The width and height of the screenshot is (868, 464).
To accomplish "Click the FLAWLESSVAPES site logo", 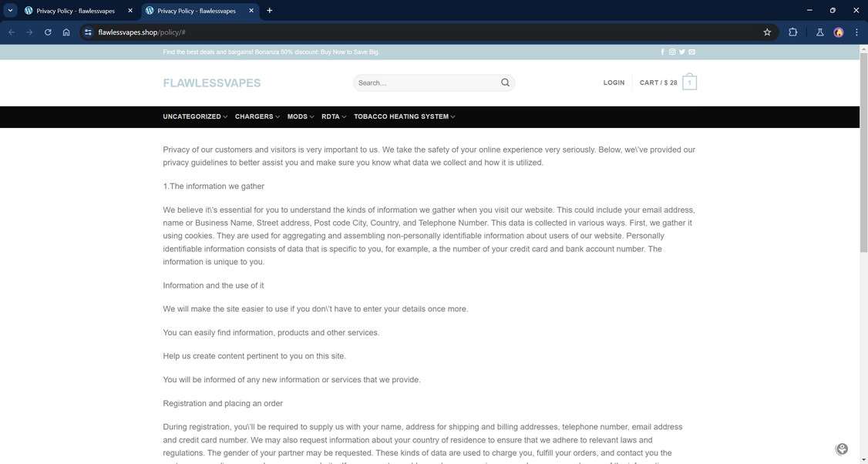I will (x=211, y=83).
